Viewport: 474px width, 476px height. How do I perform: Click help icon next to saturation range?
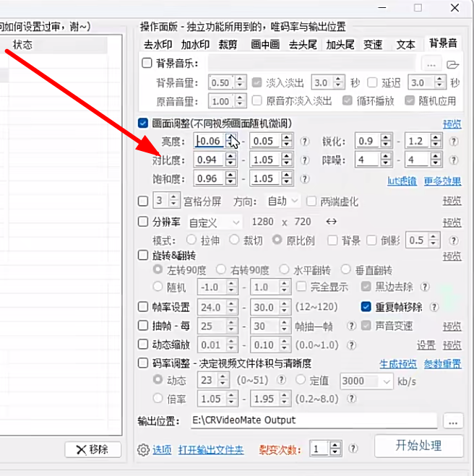pos(305,179)
